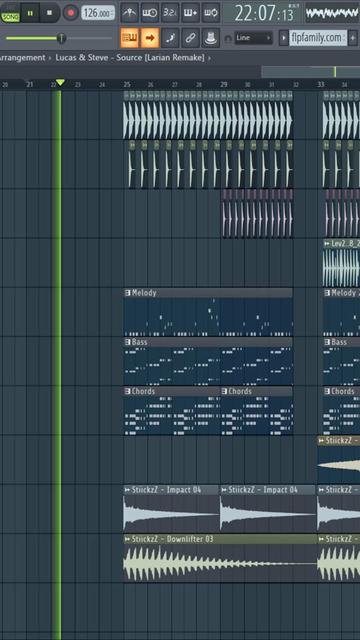Open first Impact 04 clip menu icon
Viewport: 360px width, 640px height.
click(127, 490)
